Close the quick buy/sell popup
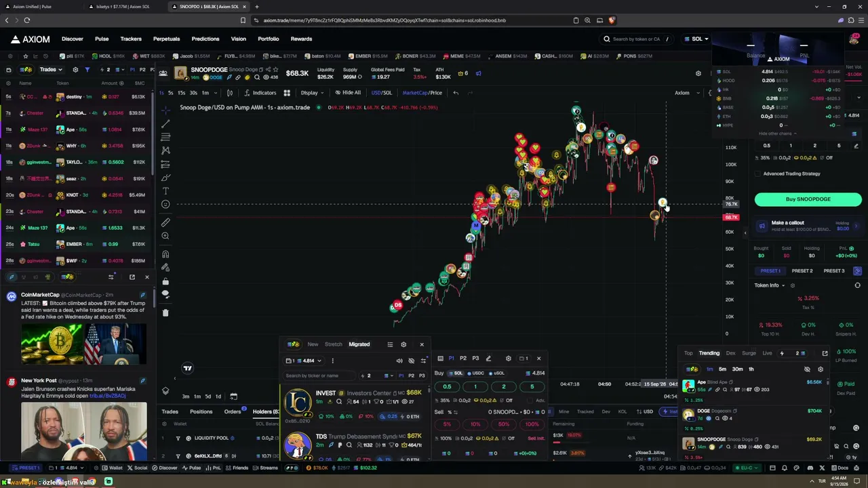 539,359
